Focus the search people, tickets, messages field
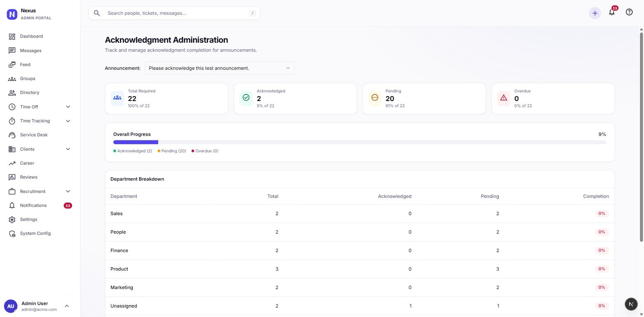 174,13
